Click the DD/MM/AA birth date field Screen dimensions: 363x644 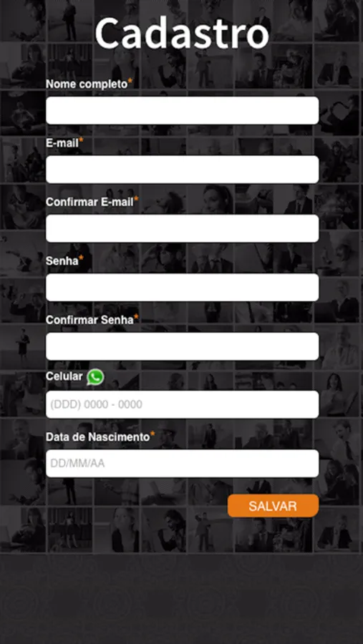[x=182, y=463]
